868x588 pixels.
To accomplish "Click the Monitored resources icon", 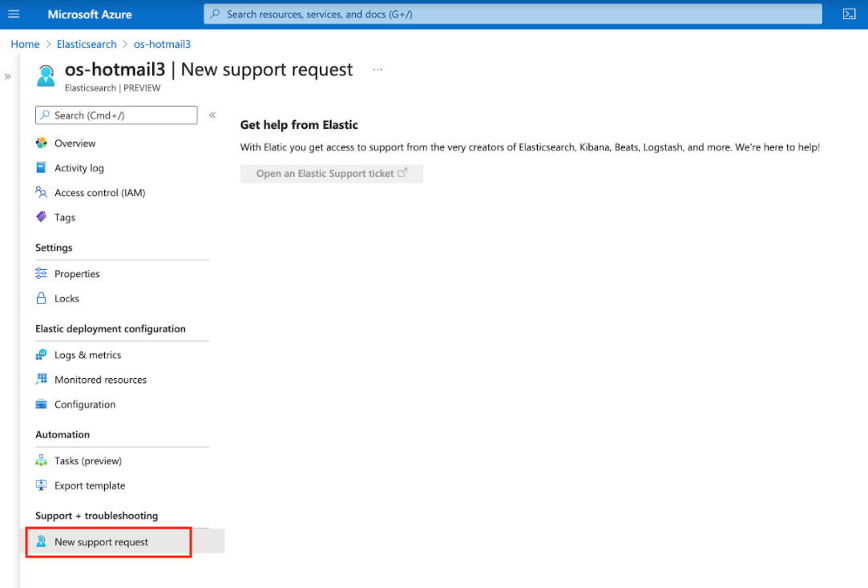I will [x=42, y=380].
